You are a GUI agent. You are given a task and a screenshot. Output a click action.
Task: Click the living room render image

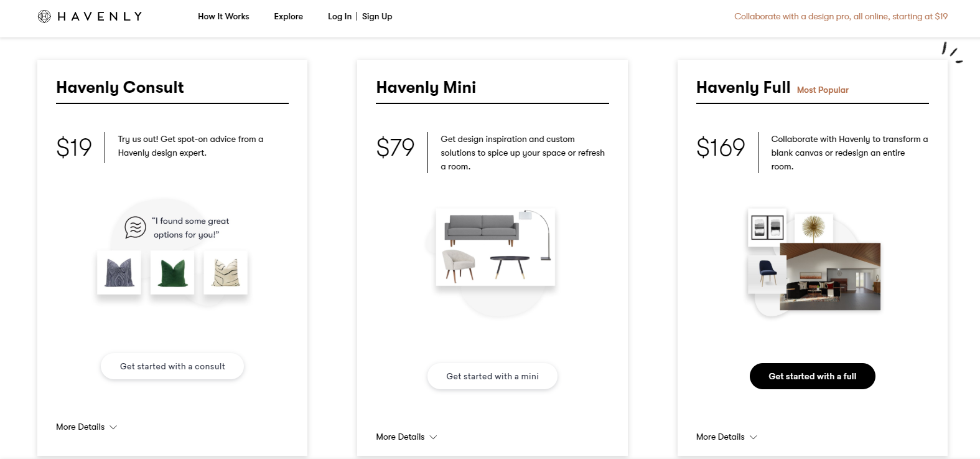(x=830, y=277)
